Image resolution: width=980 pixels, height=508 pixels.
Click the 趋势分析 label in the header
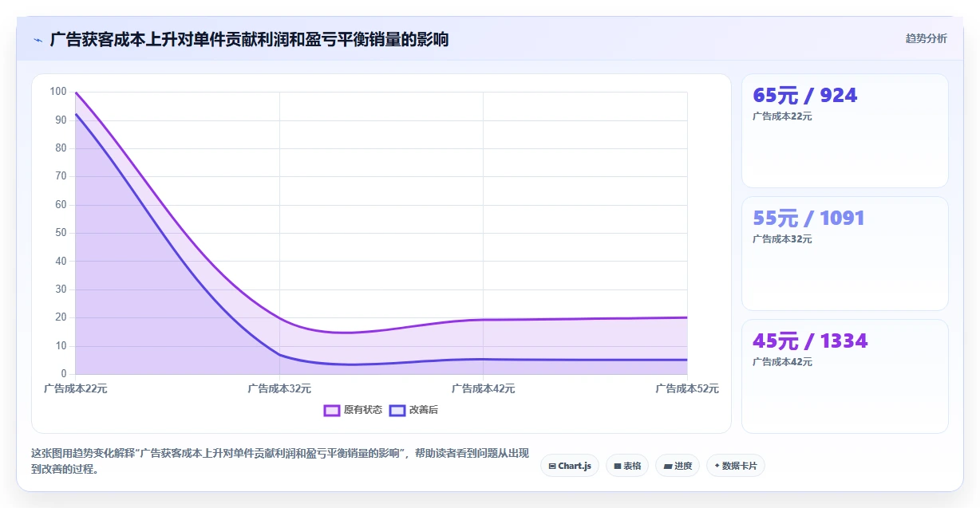(x=926, y=38)
